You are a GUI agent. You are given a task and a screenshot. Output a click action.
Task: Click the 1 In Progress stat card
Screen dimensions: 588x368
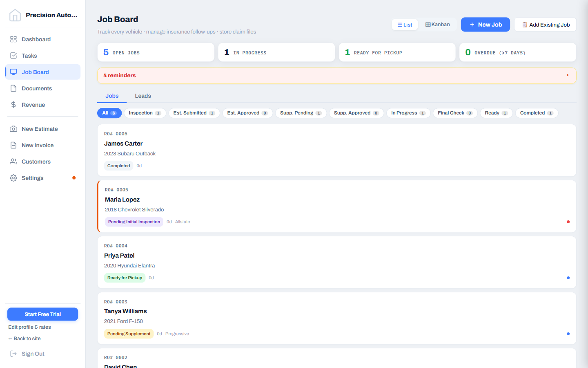pos(276,52)
